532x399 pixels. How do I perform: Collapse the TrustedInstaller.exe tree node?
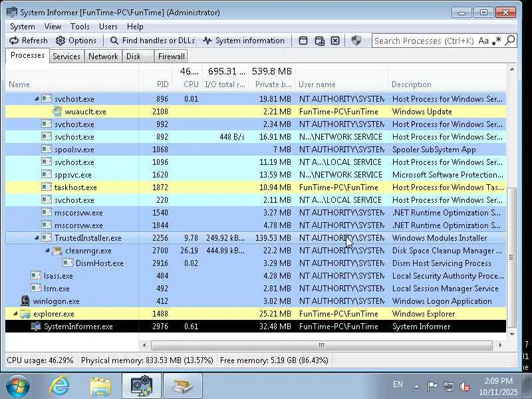point(37,238)
